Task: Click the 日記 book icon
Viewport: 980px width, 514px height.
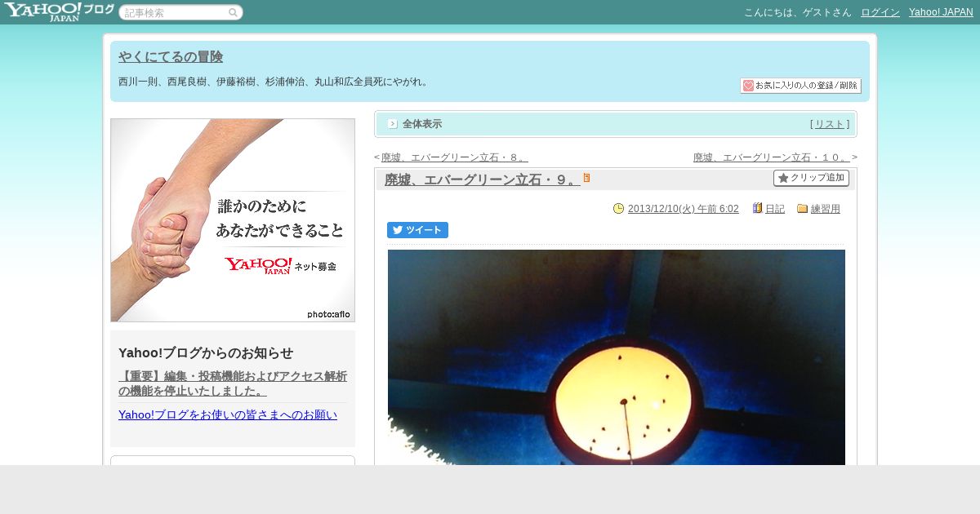Action: [757, 209]
